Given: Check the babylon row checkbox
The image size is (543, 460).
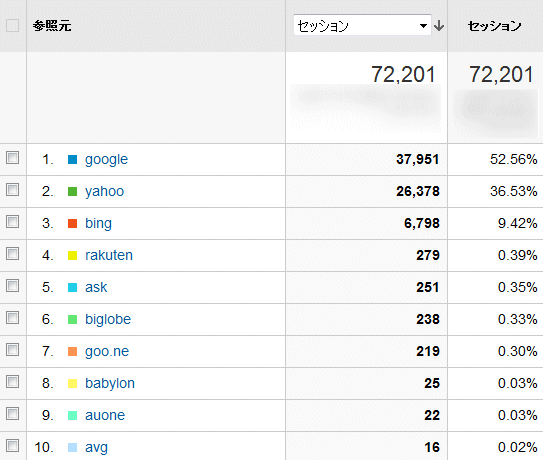Looking at the screenshot, I should coord(12,381).
